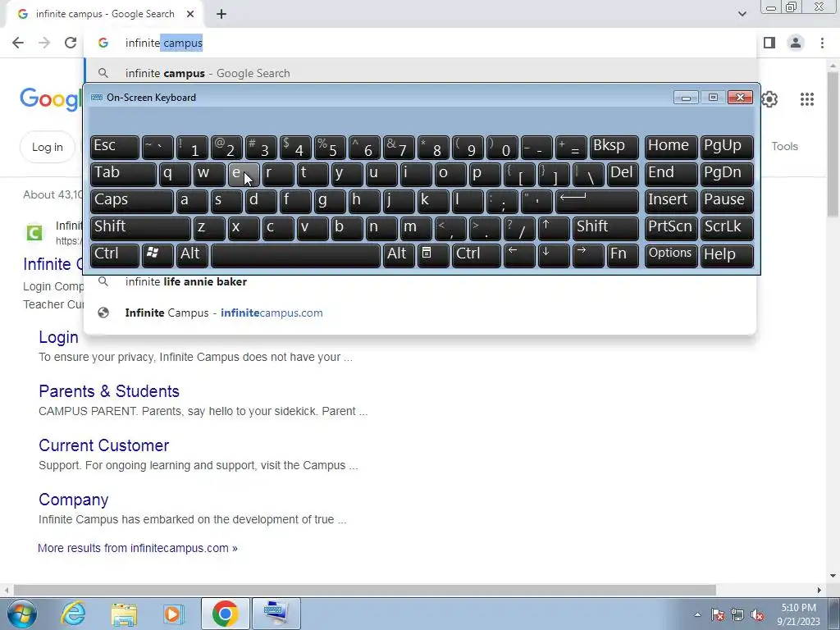Click the browser Forward arrow
Viewport: 840px width, 630px height.
coord(44,43)
